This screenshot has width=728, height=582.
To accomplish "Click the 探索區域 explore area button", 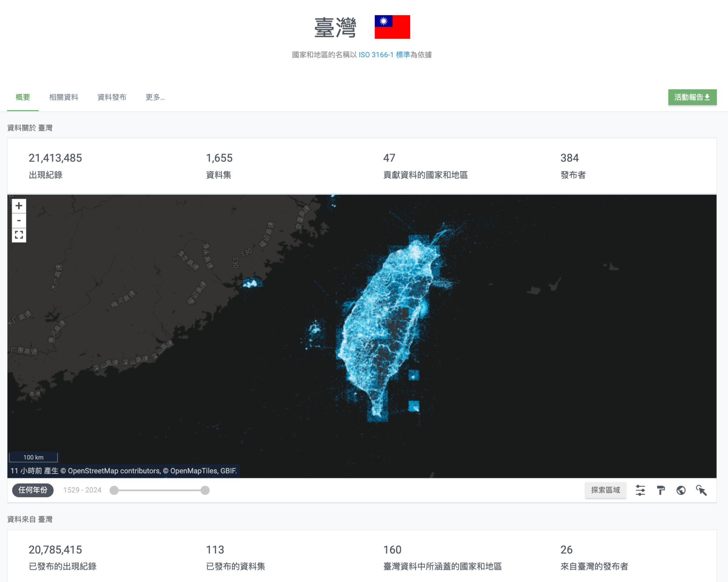I will 605,490.
